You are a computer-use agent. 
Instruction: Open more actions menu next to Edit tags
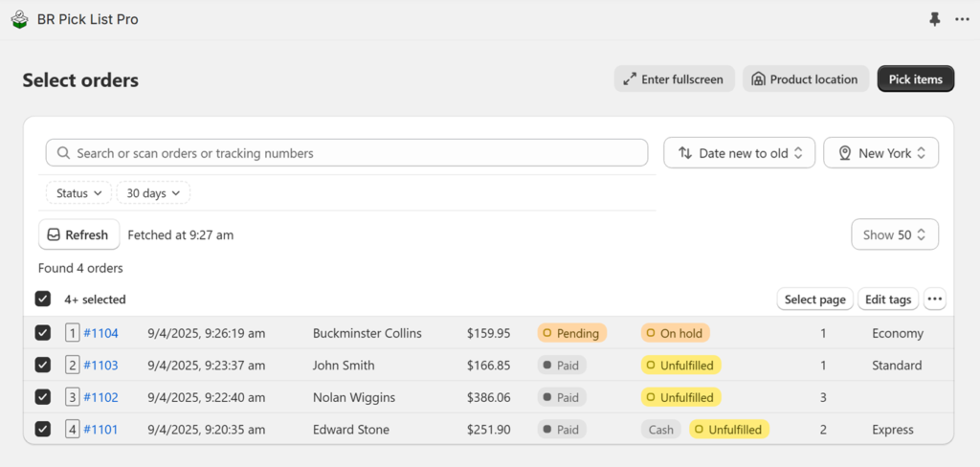coord(934,300)
